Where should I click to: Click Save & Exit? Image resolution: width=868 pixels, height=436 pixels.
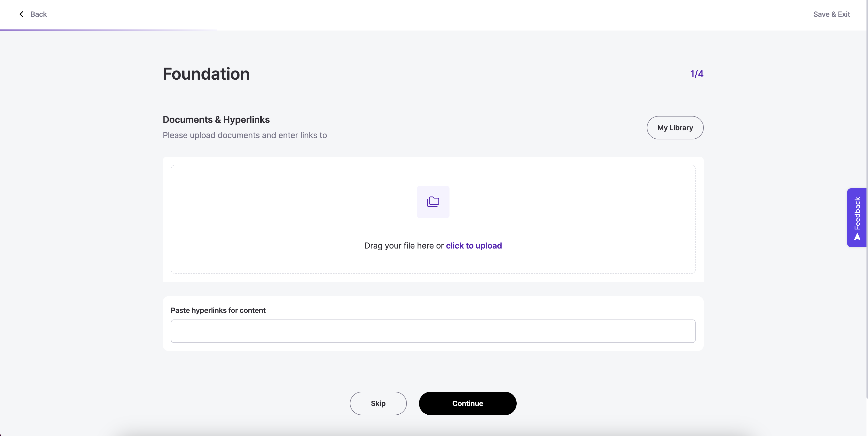pyautogui.click(x=831, y=14)
